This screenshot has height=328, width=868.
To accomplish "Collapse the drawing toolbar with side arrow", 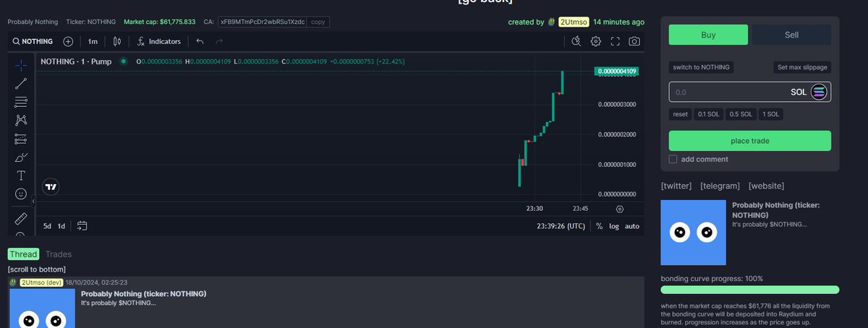I will click(x=33, y=201).
